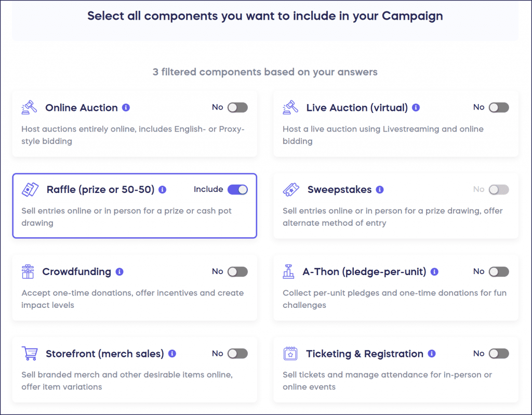The height and width of the screenshot is (415, 532).
Task: Enable the Crowdfunding toggle
Action: (x=238, y=271)
